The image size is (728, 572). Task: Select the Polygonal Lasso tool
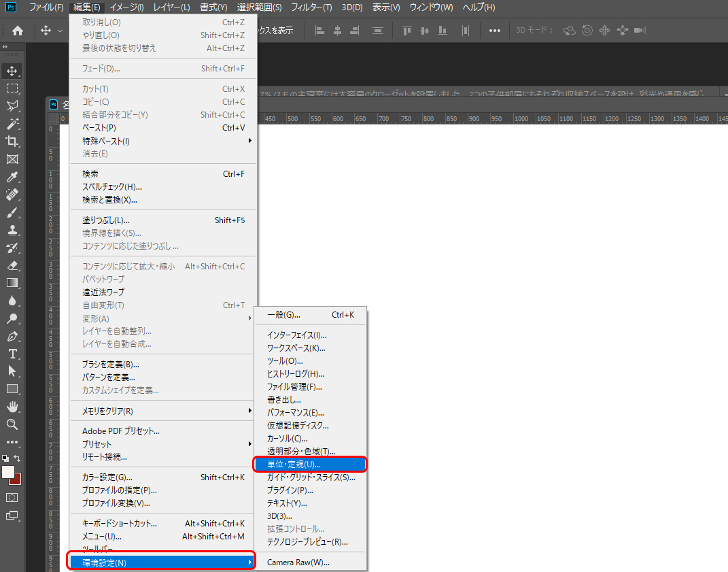[12, 106]
